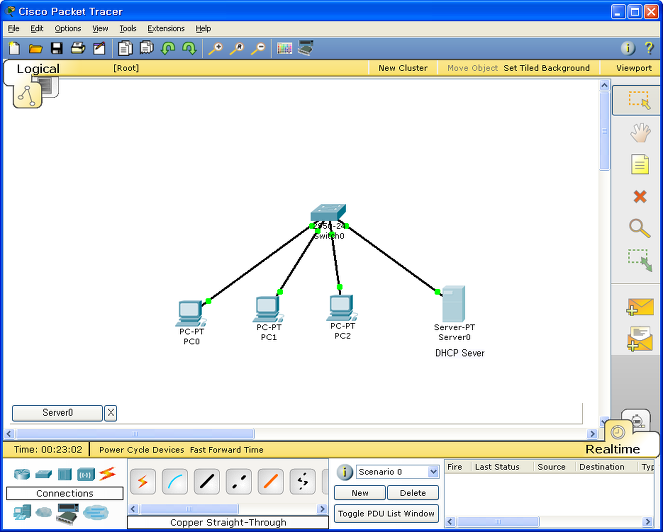Image resolution: width=663 pixels, height=532 pixels.
Task: Open the Drawing Palette icon
Action: (x=285, y=48)
